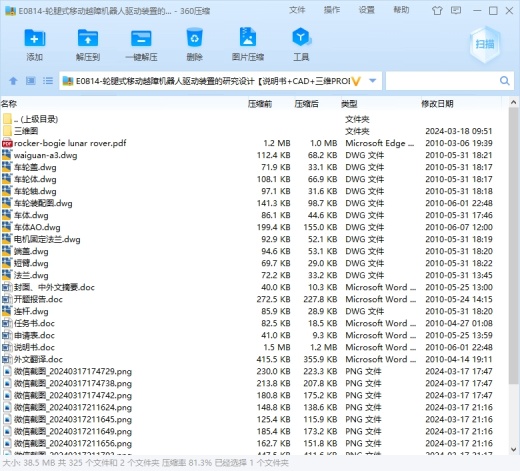Click the 199.4 KB size cell
Image resolution: width=520 pixels, height=471 pixels.
[x=273, y=227]
